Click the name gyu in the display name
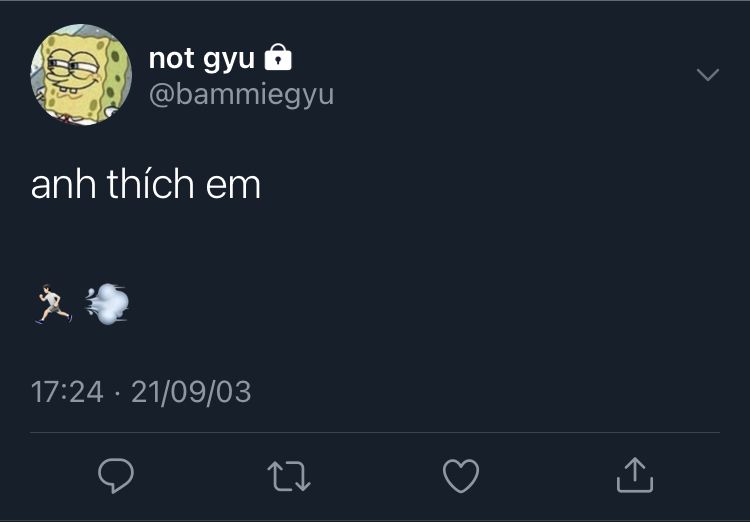The image size is (750, 522). (229, 60)
